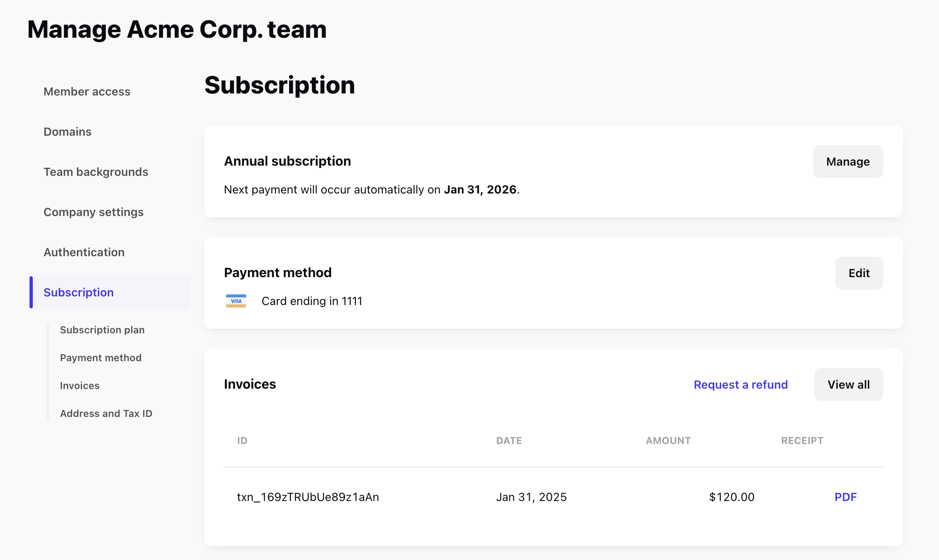The width and height of the screenshot is (939, 560).
Task: Select the Authentication section
Action: pos(84,252)
